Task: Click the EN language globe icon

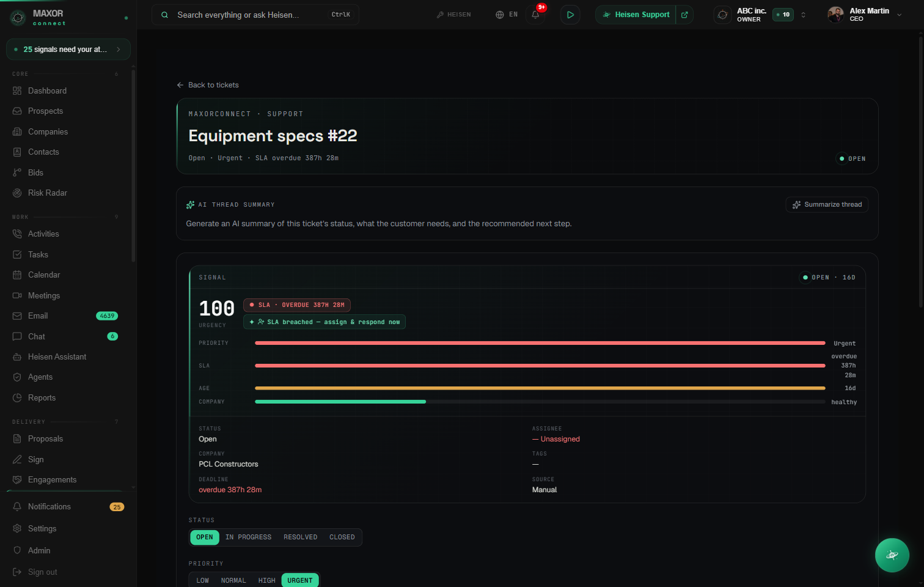Action: tap(500, 15)
